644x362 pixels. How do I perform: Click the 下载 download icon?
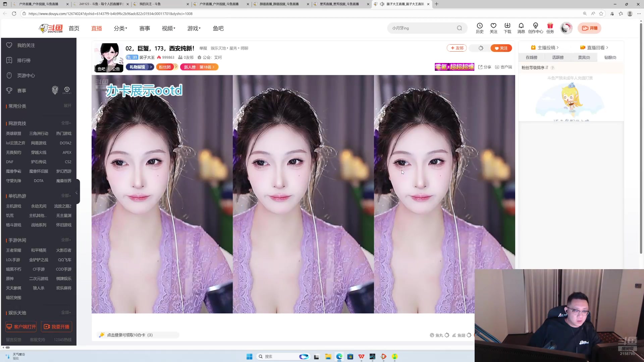pyautogui.click(x=507, y=26)
